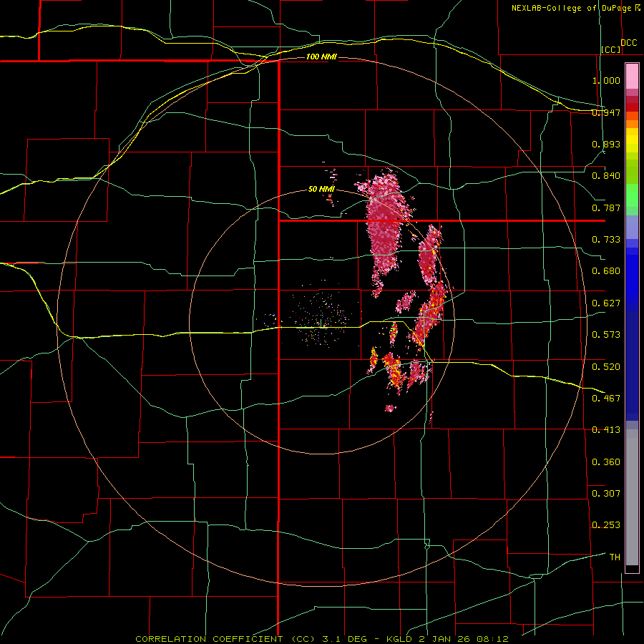The height and width of the screenshot is (644, 644).
Task: Select the 1.000 value on the color scale
Action: (x=606, y=80)
